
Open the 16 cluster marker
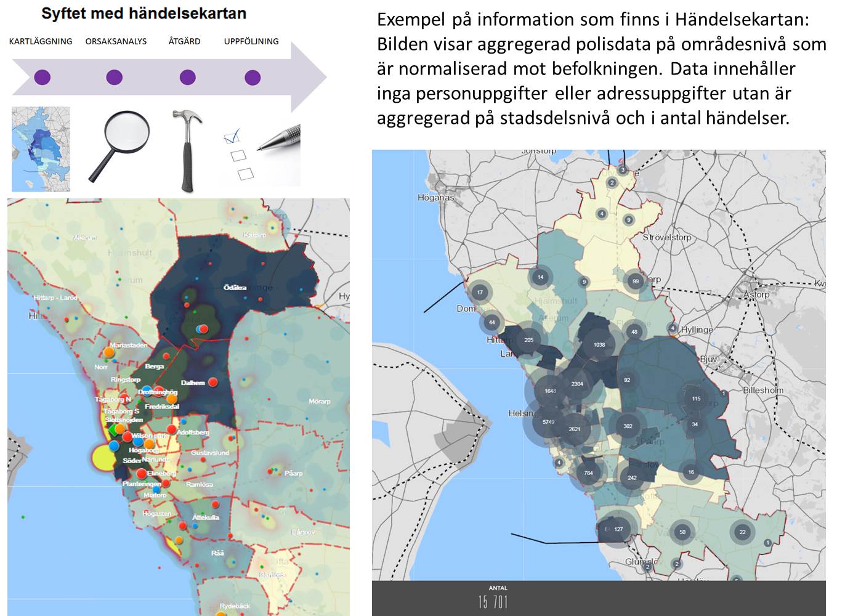coord(691,472)
